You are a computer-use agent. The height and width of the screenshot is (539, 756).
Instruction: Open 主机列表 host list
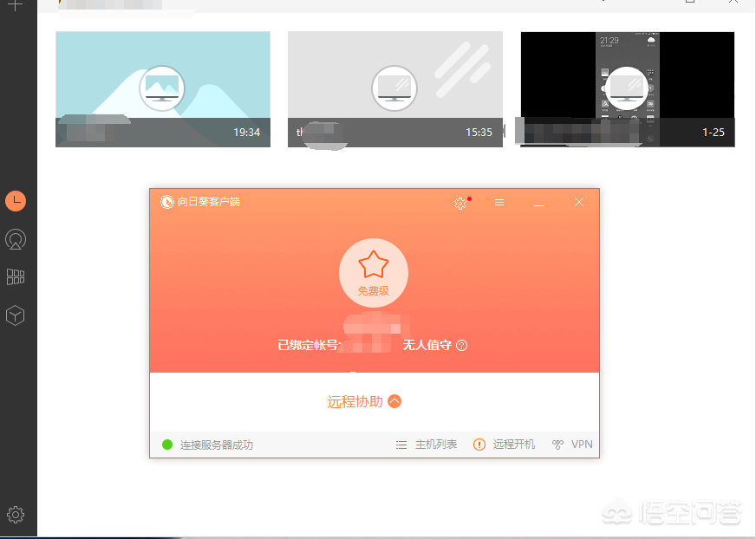click(427, 445)
